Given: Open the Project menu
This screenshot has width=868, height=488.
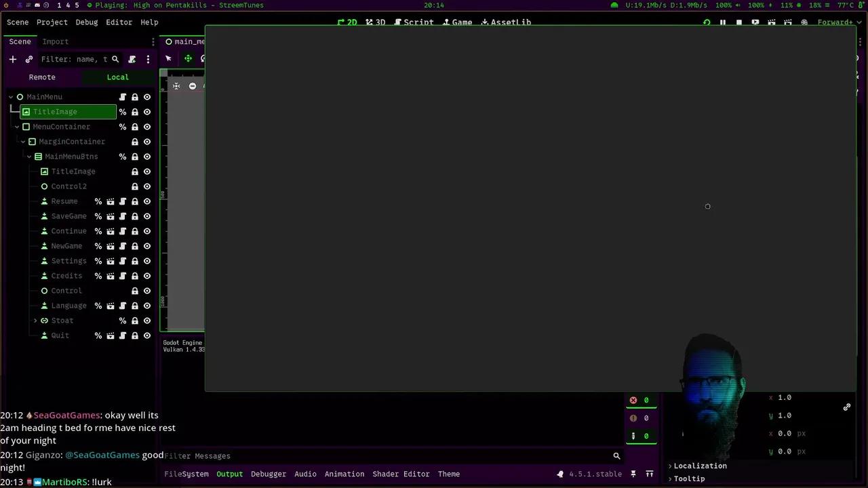Looking at the screenshot, I should click(x=52, y=22).
